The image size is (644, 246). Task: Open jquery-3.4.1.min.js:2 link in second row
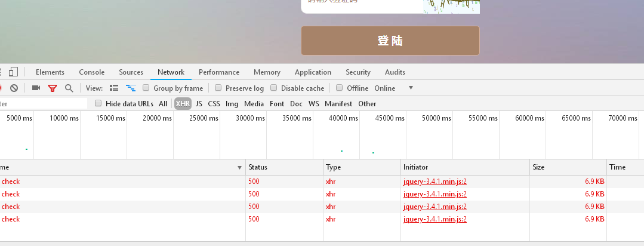(x=435, y=194)
